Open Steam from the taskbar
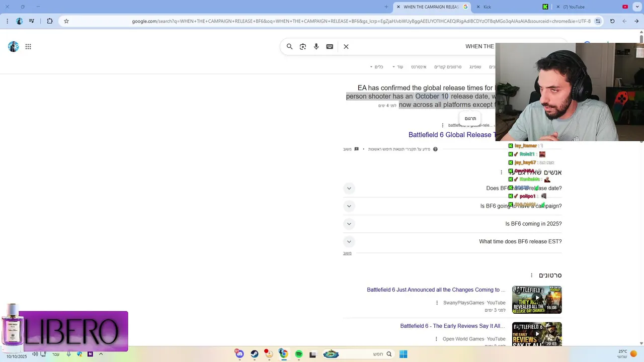The width and height of the screenshot is (644, 362). 255,354
